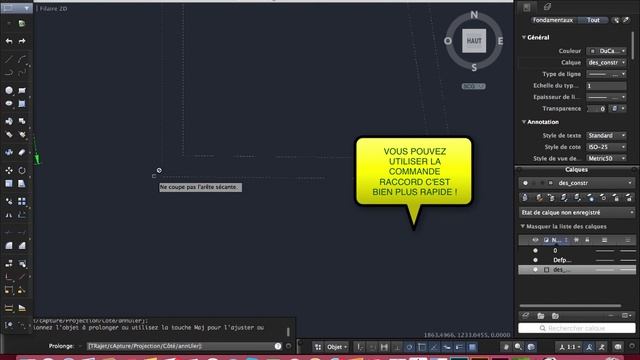This screenshot has height=360, width=640.
Task: Toggle annotation visibility icon in status bar
Action: click(x=589, y=347)
